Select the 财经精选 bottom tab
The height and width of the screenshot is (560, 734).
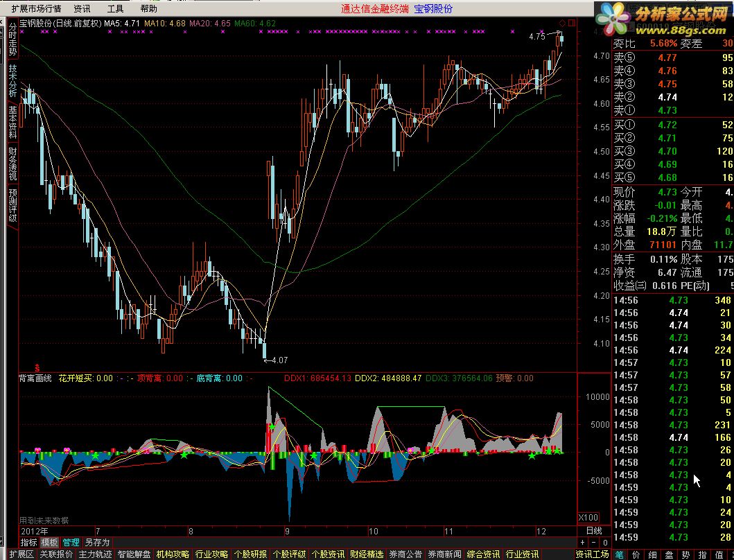coord(367,554)
